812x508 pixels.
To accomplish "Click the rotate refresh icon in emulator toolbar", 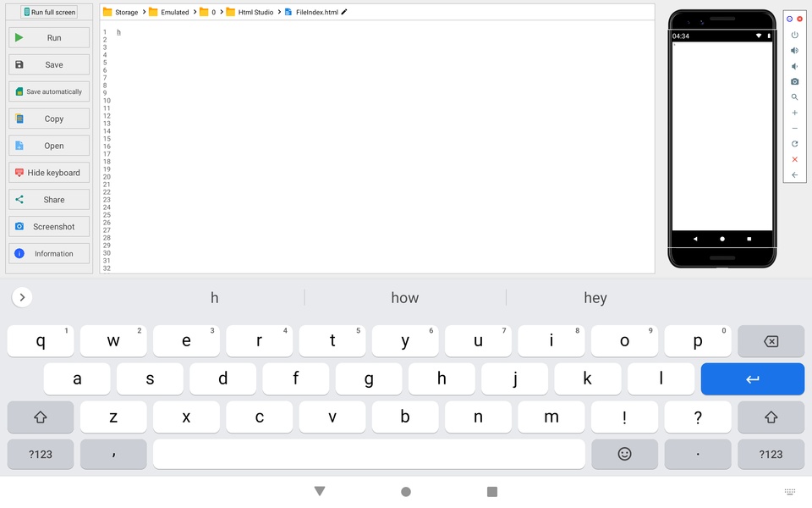I will pyautogui.click(x=794, y=144).
